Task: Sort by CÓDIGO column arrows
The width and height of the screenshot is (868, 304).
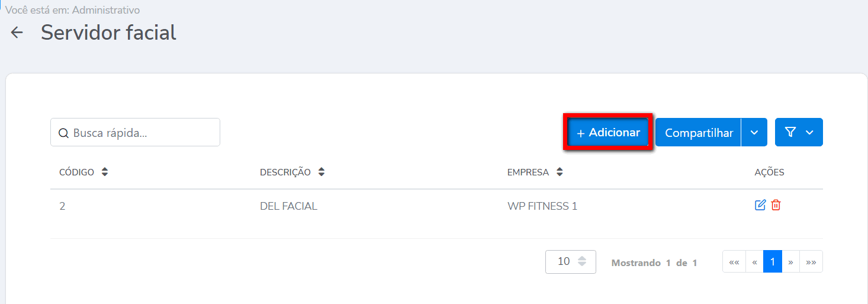Action: click(x=105, y=172)
